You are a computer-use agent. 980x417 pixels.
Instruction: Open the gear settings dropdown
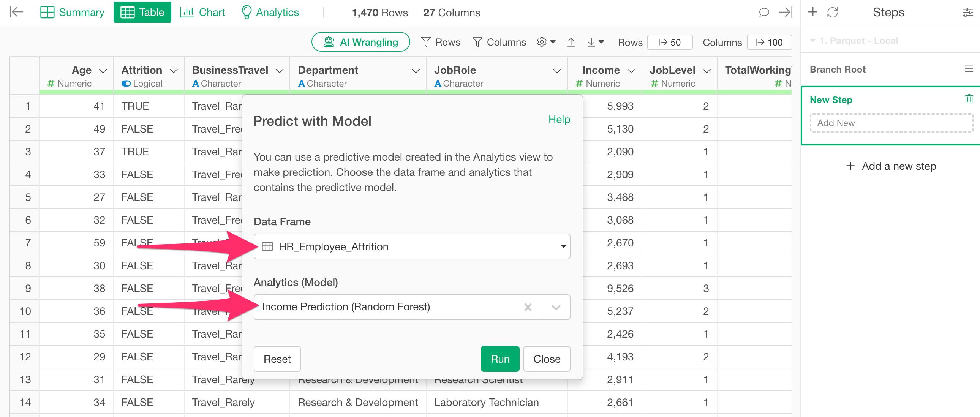pos(546,42)
